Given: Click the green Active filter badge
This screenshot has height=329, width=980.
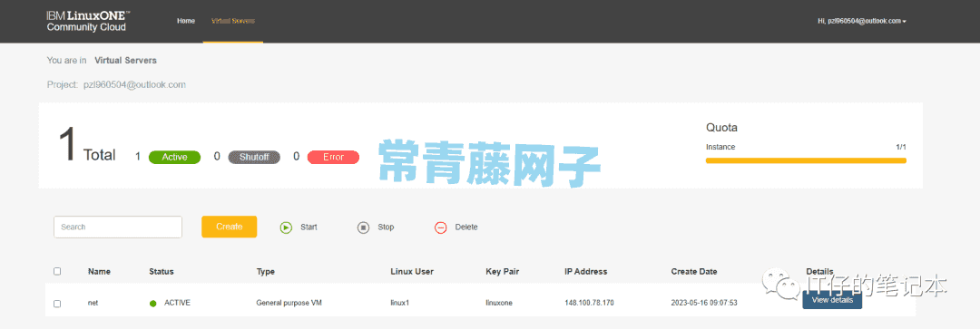Looking at the screenshot, I should (x=174, y=157).
